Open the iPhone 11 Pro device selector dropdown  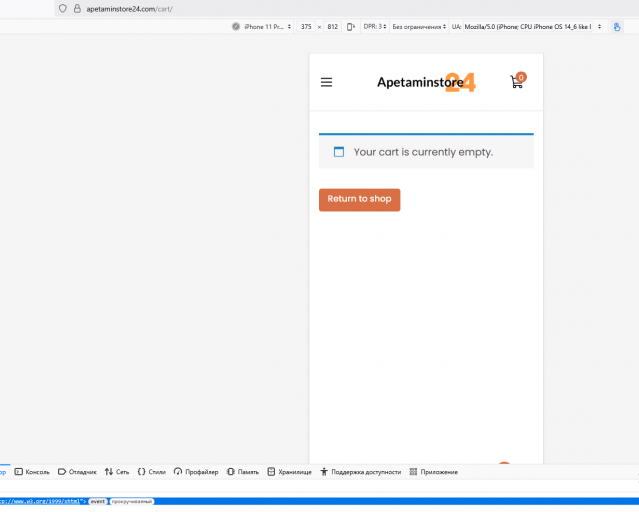[x=267, y=26]
